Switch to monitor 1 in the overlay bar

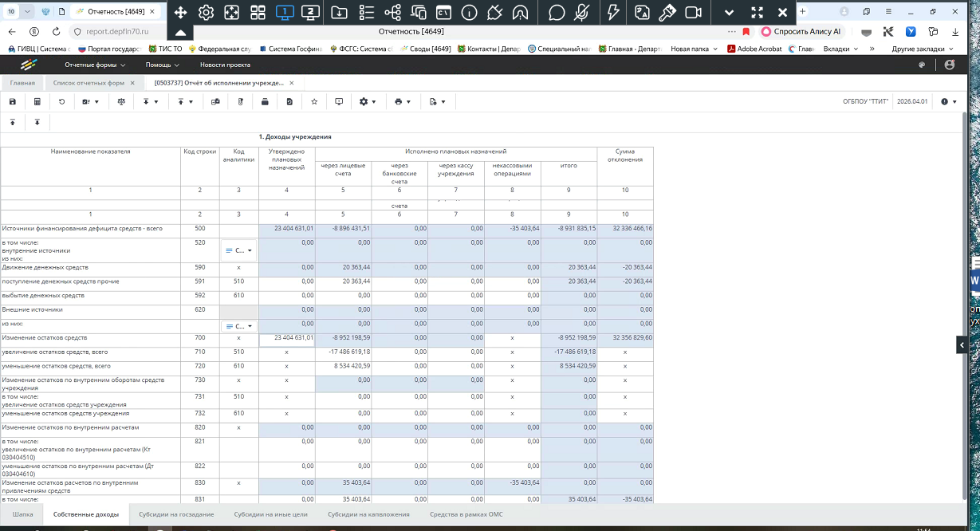pyautogui.click(x=285, y=12)
